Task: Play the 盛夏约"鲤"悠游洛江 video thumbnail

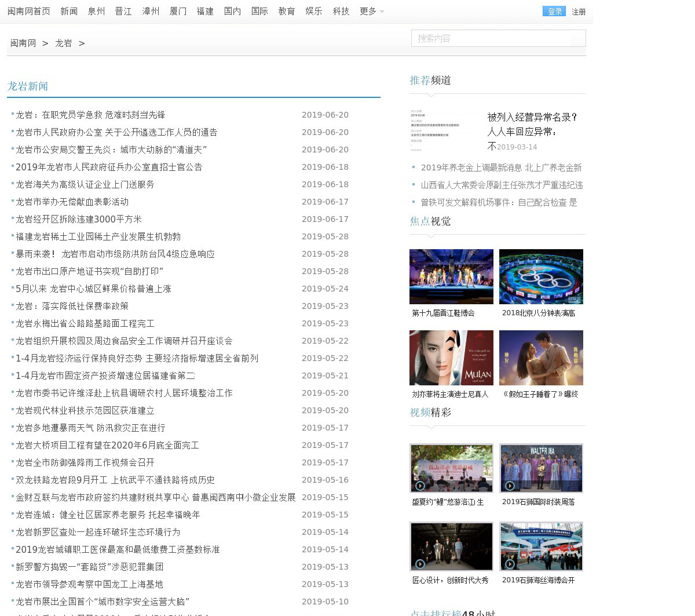Action: click(x=451, y=468)
